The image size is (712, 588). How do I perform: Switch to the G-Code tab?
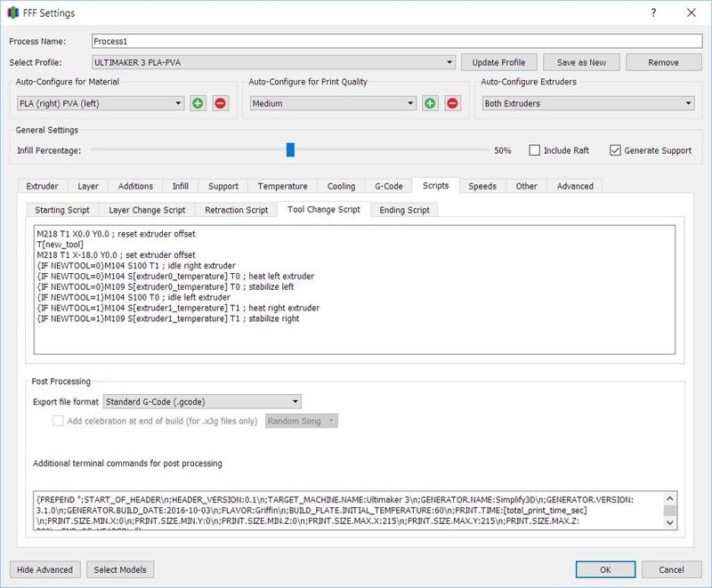389,186
